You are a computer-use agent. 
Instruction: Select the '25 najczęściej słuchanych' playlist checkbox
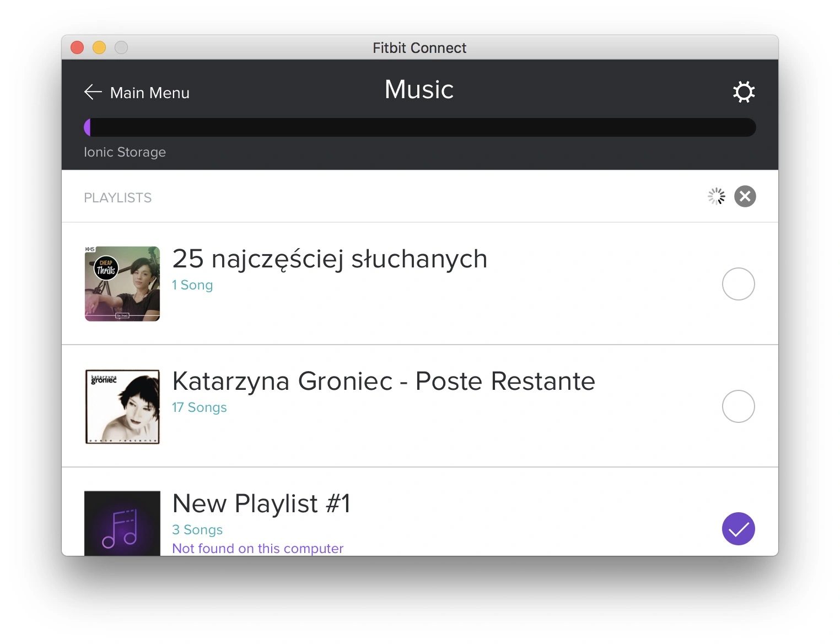click(738, 284)
